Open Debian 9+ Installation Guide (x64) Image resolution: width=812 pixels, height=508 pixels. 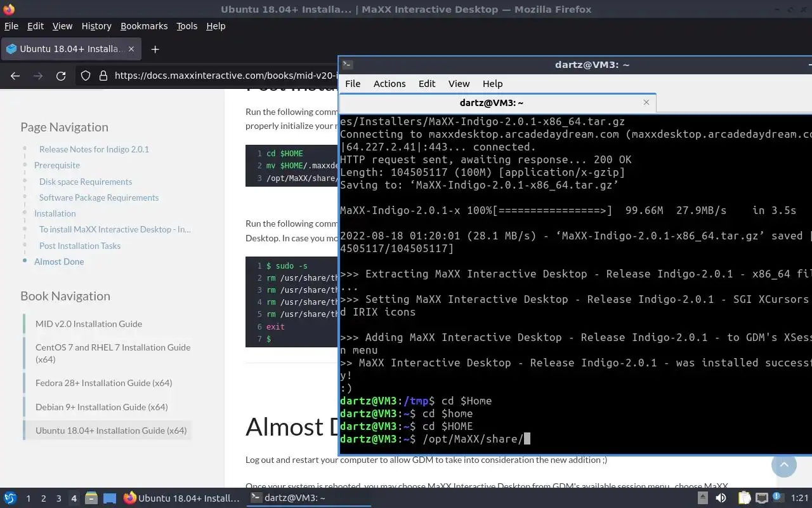[x=101, y=407]
